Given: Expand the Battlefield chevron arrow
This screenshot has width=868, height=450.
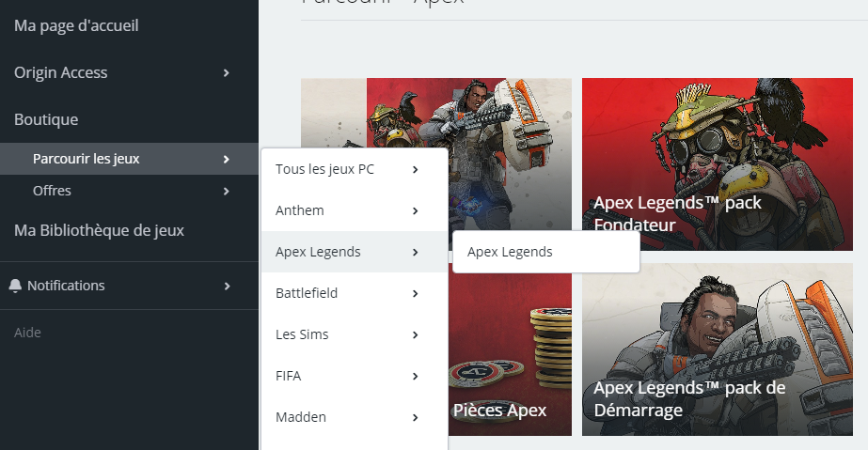Looking at the screenshot, I should point(415,293).
